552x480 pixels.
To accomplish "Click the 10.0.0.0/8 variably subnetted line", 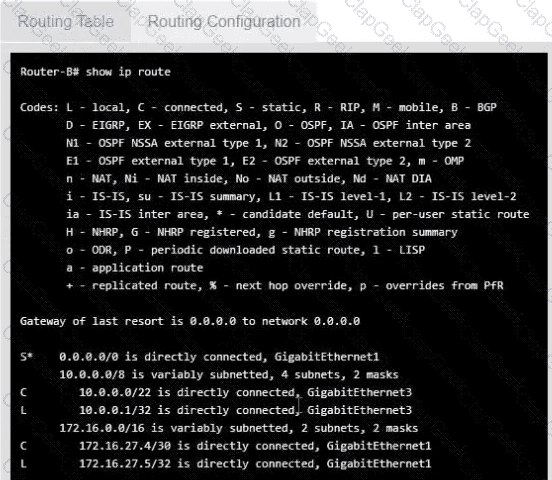I will 229,374.
